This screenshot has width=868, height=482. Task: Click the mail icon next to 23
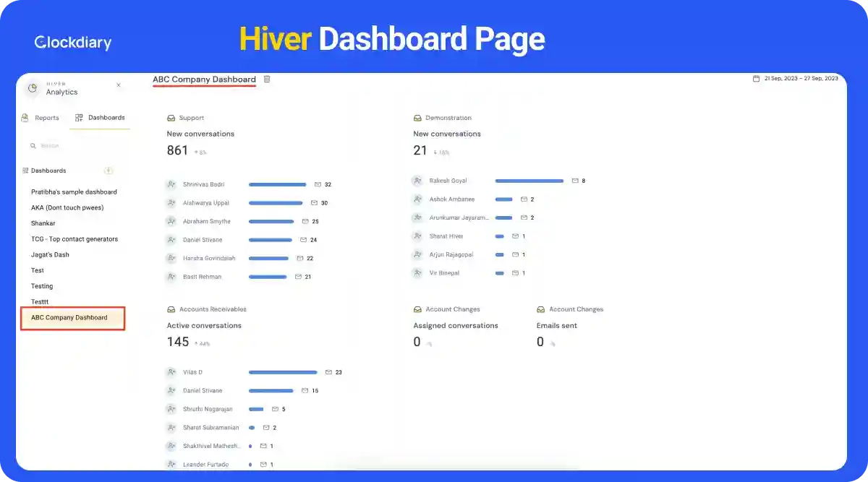coord(328,372)
